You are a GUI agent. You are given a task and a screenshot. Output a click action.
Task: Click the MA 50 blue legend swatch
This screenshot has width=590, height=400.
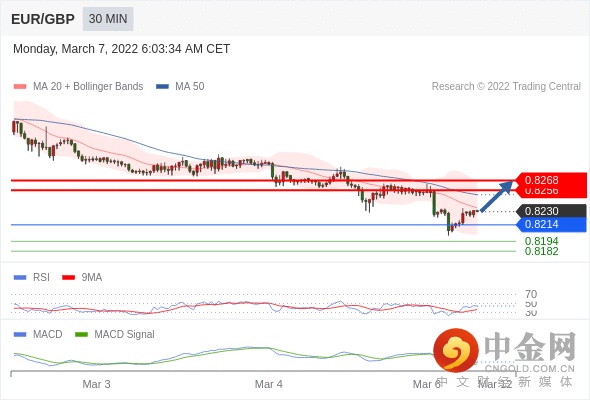[162, 87]
